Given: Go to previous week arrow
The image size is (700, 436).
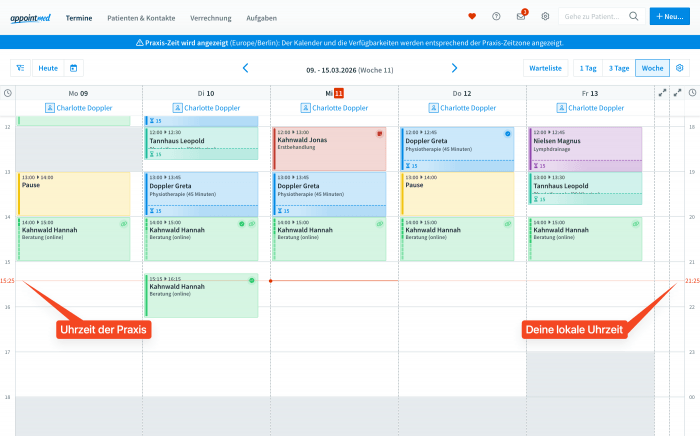Looking at the screenshot, I should pos(245,68).
